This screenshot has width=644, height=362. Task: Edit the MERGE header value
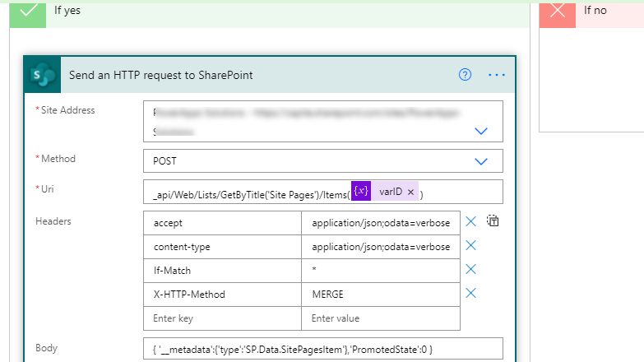point(381,295)
